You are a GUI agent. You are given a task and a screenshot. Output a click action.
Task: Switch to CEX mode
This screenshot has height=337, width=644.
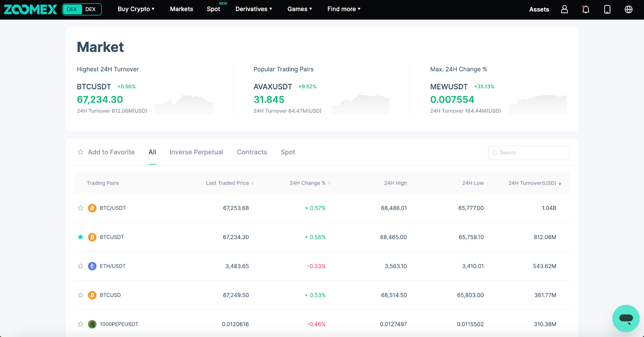tap(72, 9)
